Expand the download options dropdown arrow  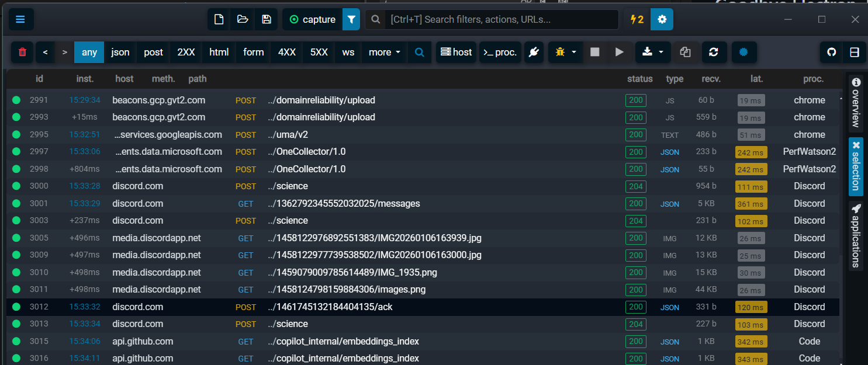[x=662, y=52]
